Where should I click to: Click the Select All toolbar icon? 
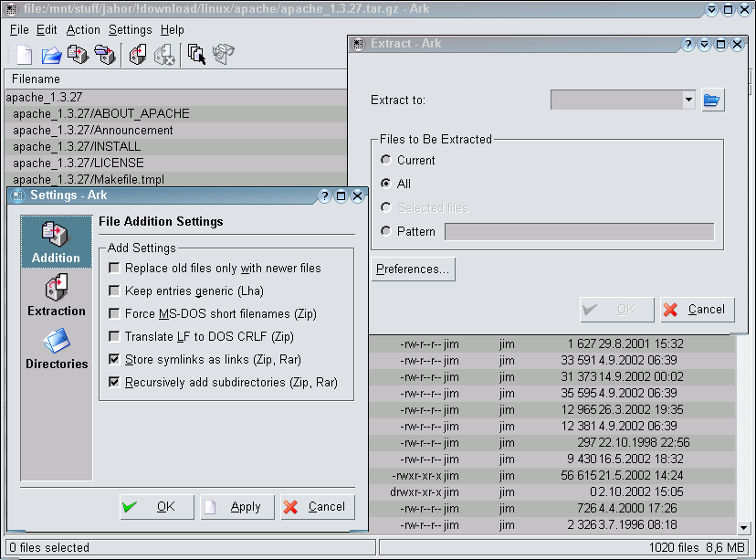point(196,55)
